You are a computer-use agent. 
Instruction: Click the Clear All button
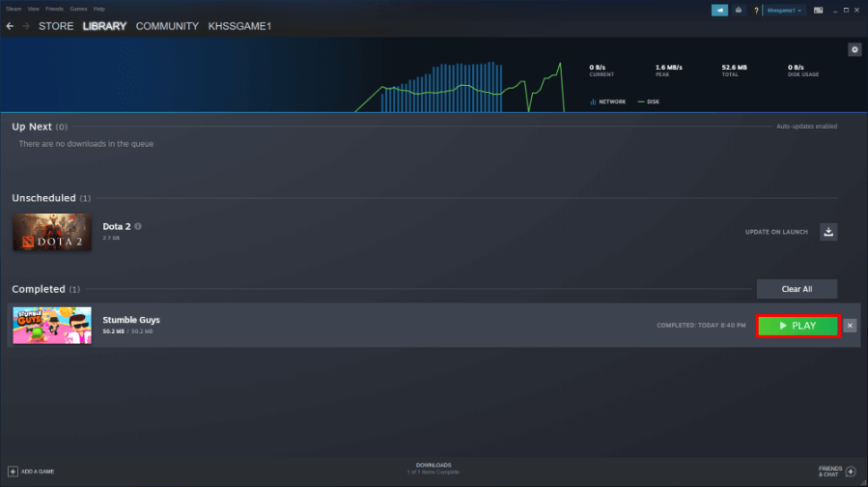(x=797, y=289)
